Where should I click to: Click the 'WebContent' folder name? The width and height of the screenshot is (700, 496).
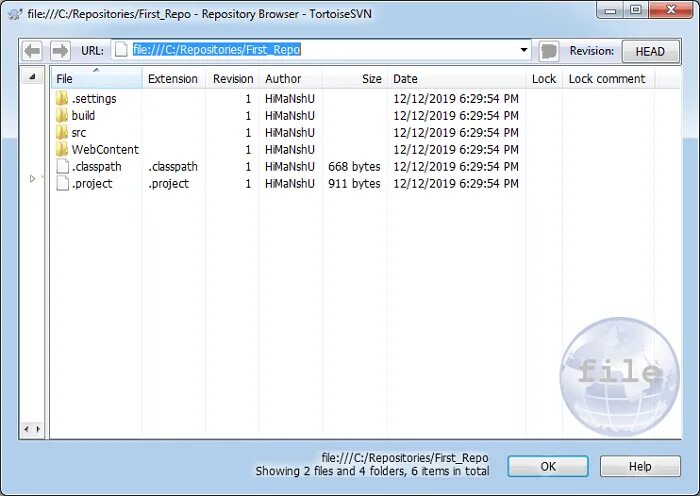[105, 150]
